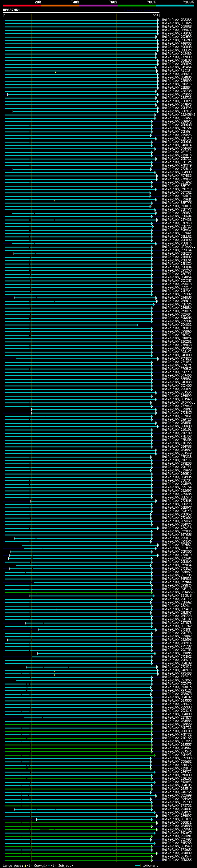Open hit UniRef100_O65874

coord(177,30)
